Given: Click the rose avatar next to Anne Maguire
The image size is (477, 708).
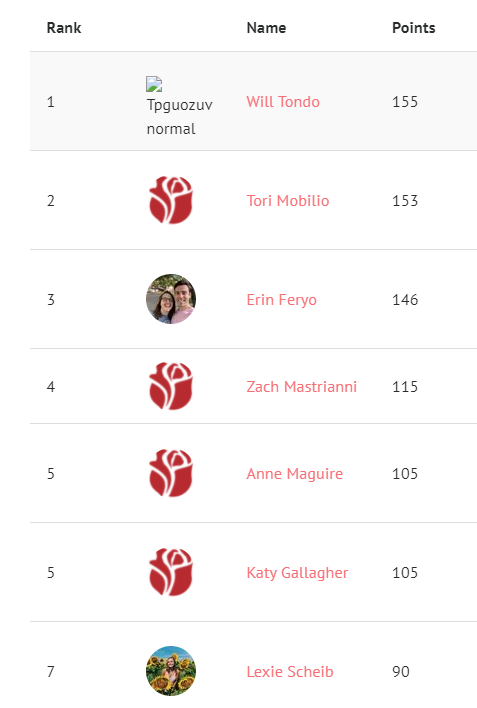Looking at the screenshot, I should [171, 473].
